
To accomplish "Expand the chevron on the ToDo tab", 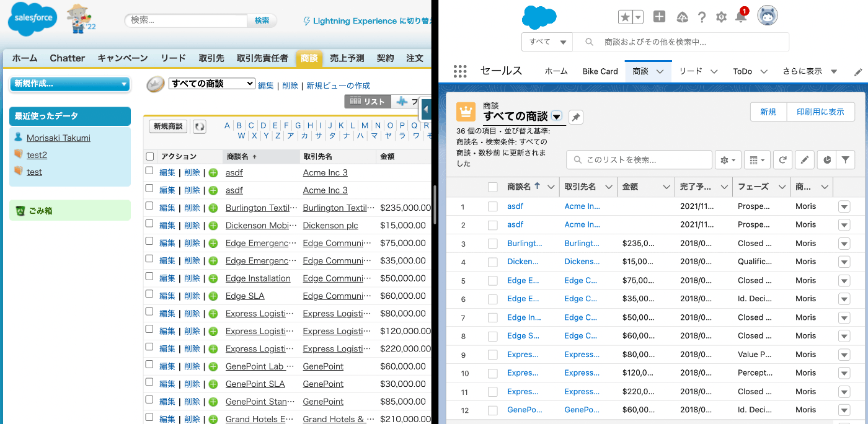I will (x=764, y=72).
